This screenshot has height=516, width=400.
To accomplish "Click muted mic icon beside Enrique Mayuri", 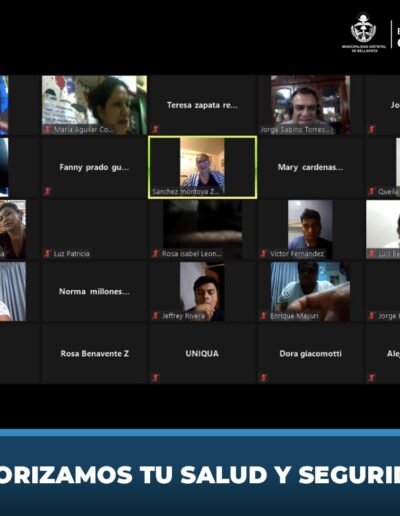I will pyautogui.click(x=263, y=315).
